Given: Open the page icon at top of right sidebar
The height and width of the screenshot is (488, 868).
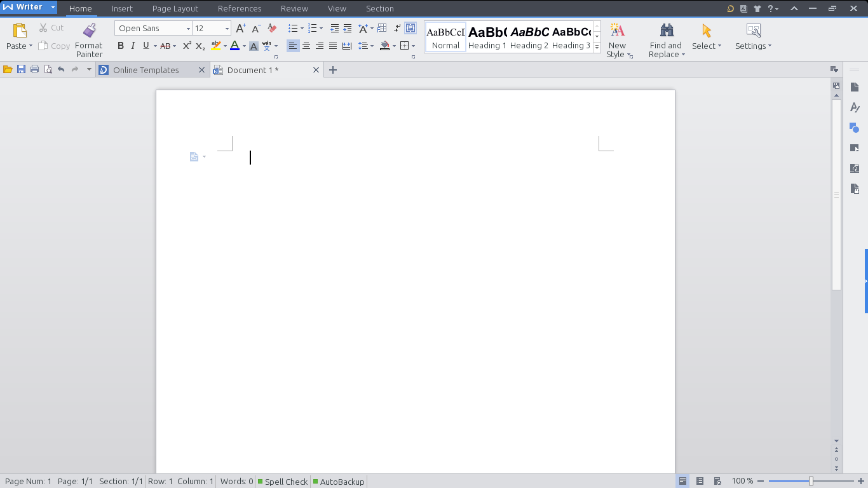Looking at the screenshot, I should (855, 87).
